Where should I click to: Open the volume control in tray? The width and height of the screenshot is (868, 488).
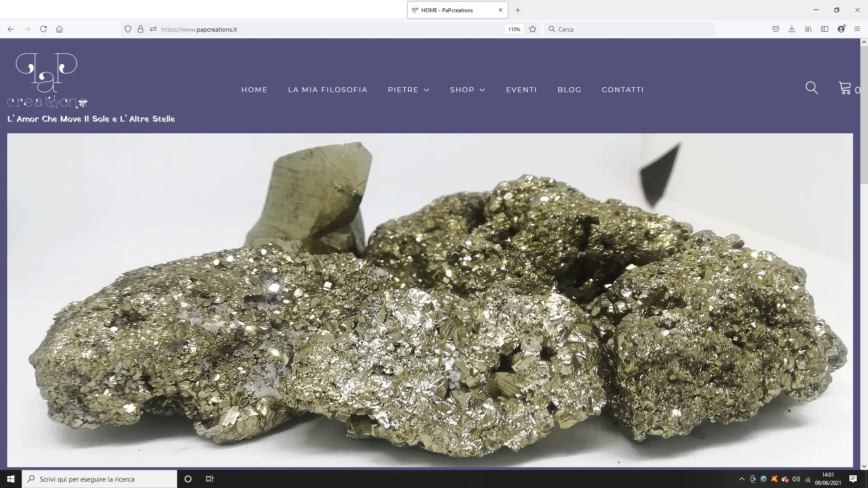coord(796,479)
